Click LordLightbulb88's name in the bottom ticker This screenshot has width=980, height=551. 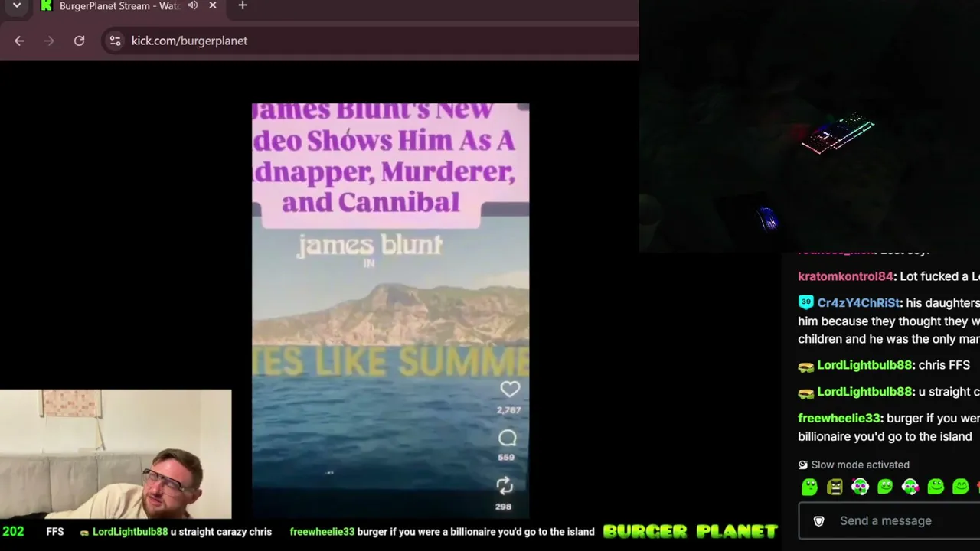click(x=130, y=532)
